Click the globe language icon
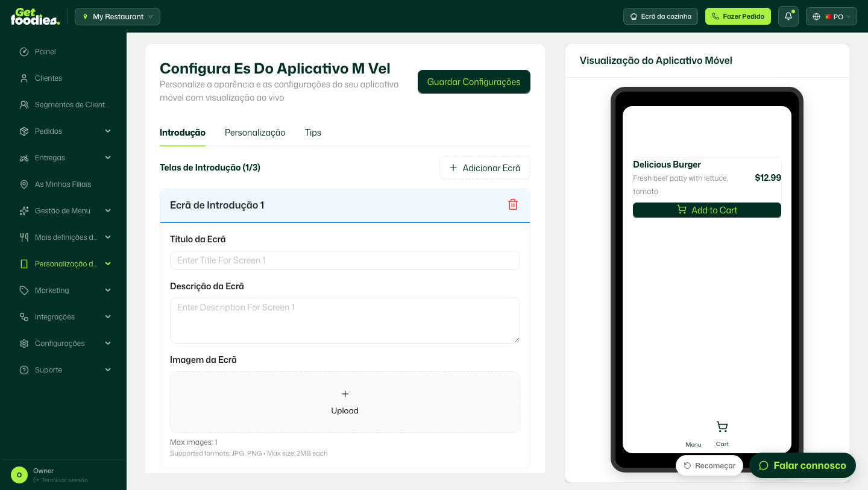 (817, 17)
